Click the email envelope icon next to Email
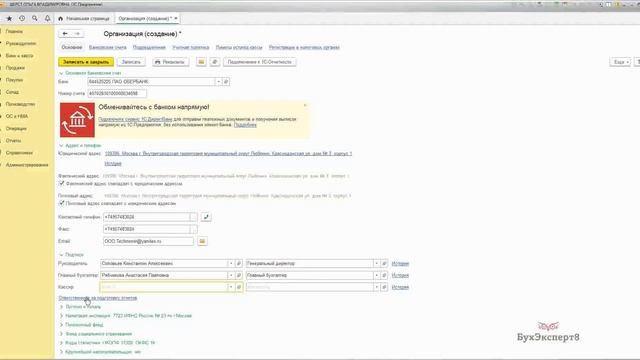The image size is (640, 360). (202, 241)
